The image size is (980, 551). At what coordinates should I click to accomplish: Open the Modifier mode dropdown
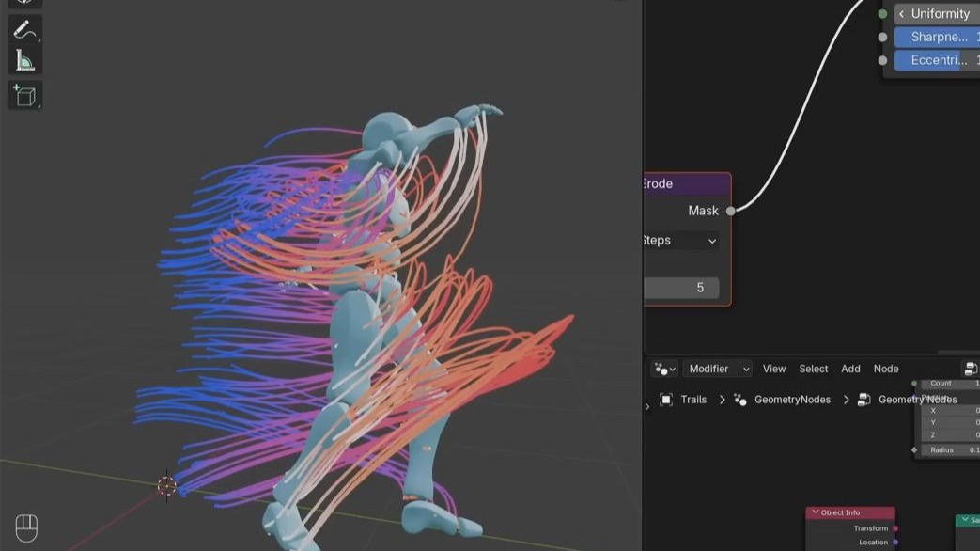(x=719, y=368)
